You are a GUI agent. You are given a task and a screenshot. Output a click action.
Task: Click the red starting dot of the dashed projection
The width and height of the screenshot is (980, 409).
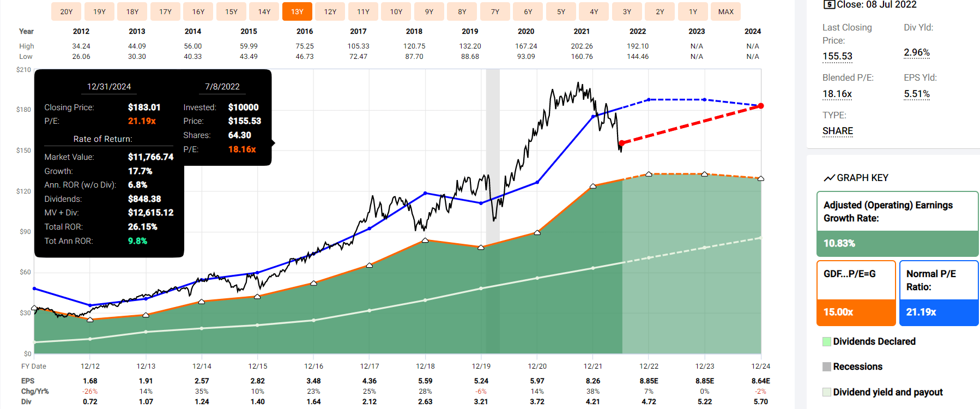pos(621,143)
